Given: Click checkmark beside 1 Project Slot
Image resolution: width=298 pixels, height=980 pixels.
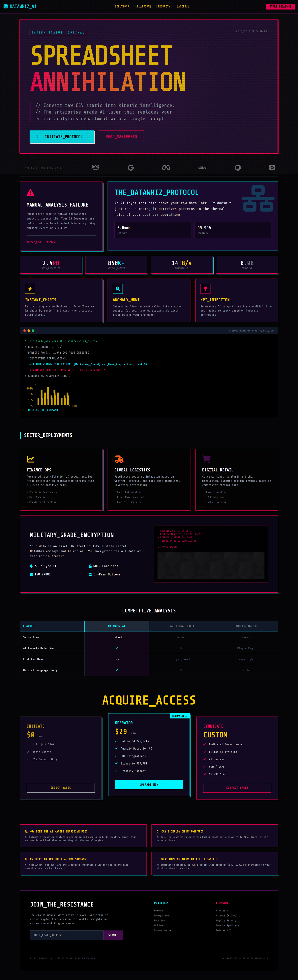Looking at the screenshot, I should pyautogui.click(x=28, y=745).
